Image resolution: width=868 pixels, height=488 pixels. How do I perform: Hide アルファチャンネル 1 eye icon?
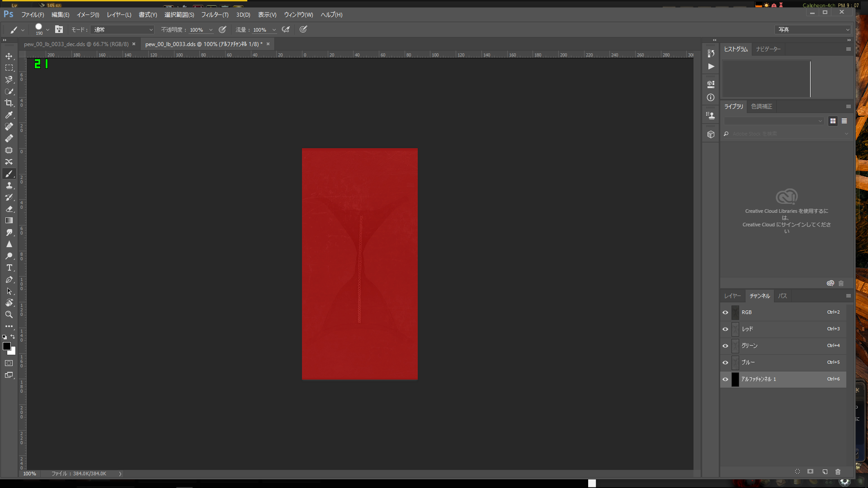[726, 379]
